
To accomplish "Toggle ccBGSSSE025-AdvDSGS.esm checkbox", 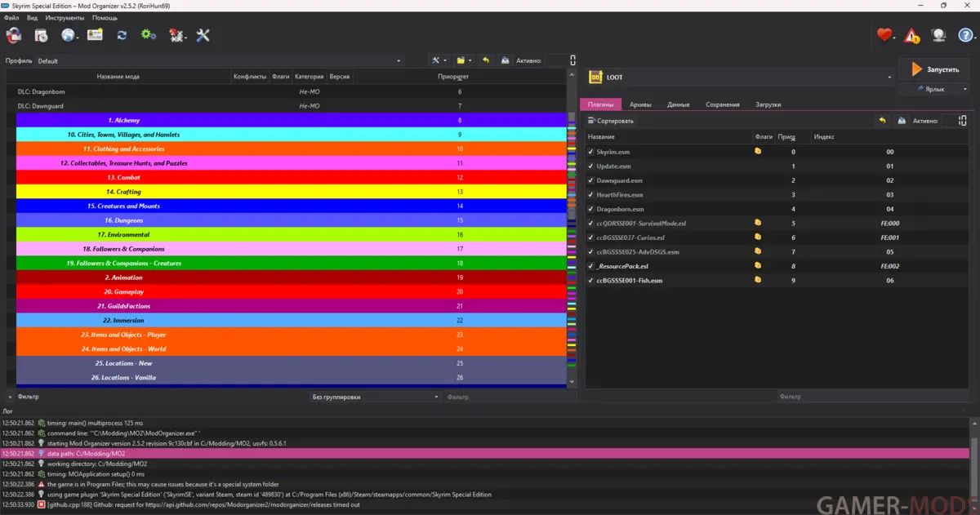I will point(591,251).
